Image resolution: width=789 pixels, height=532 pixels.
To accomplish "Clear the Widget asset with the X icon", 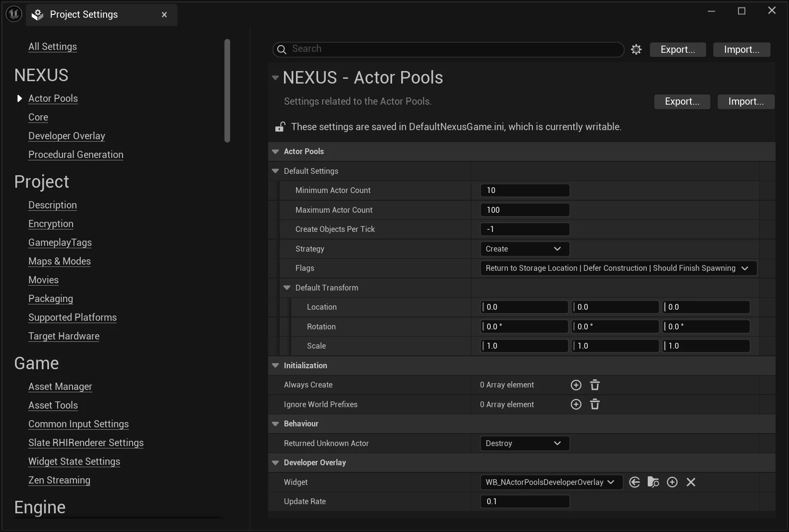I will 691,482.
